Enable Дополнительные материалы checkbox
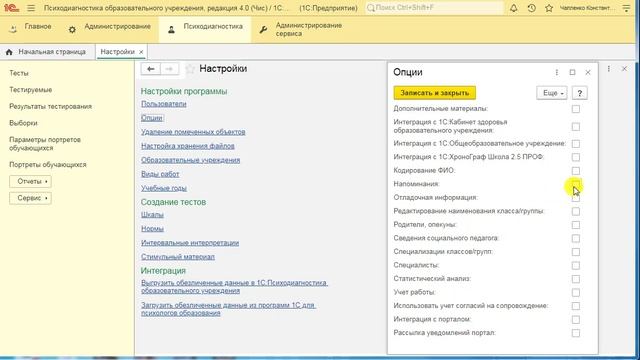Image resolution: width=640 pixels, height=360 pixels. (576, 109)
